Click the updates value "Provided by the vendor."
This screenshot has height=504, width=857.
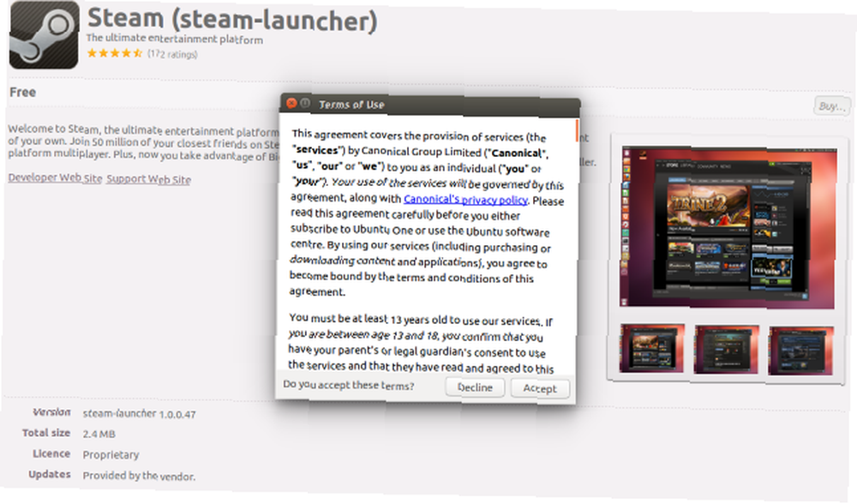(139, 476)
